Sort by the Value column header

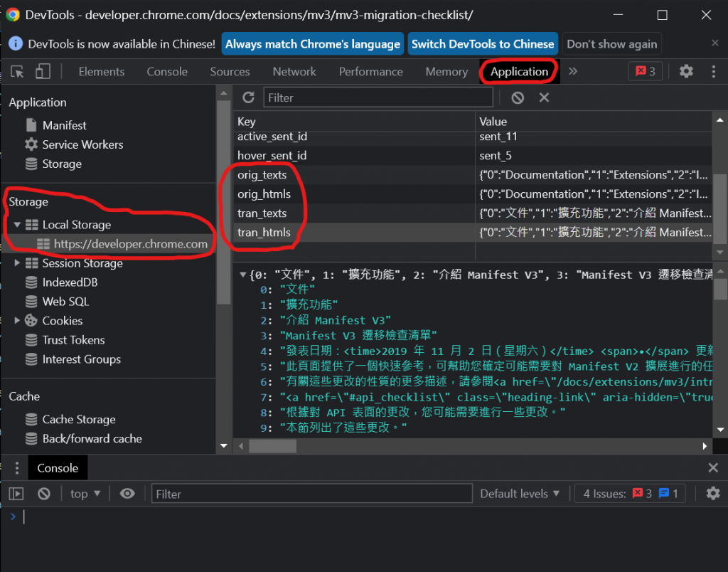point(594,122)
